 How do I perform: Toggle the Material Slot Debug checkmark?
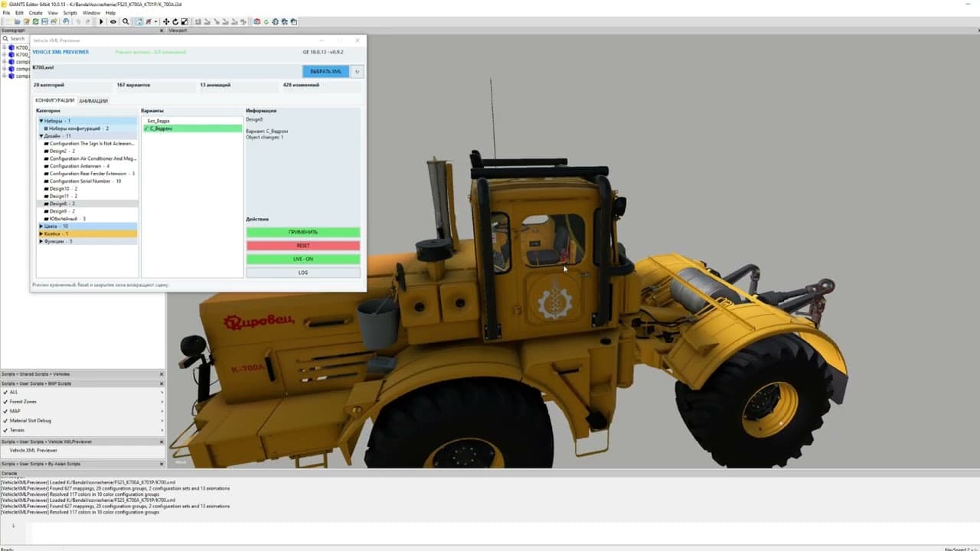(x=5, y=420)
